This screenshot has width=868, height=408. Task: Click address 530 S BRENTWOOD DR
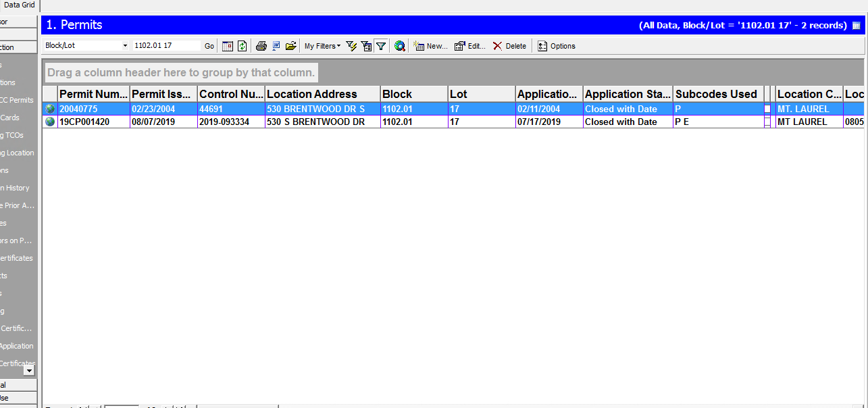(x=323, y=122)
